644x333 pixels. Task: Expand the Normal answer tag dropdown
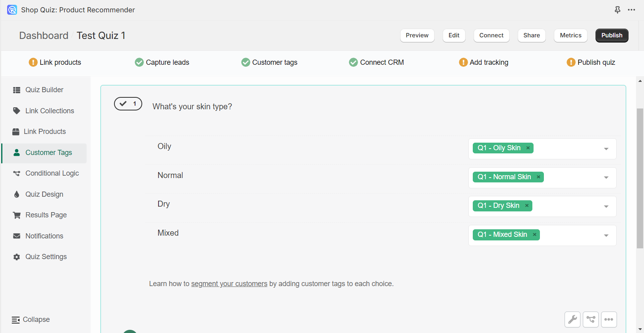606,178
